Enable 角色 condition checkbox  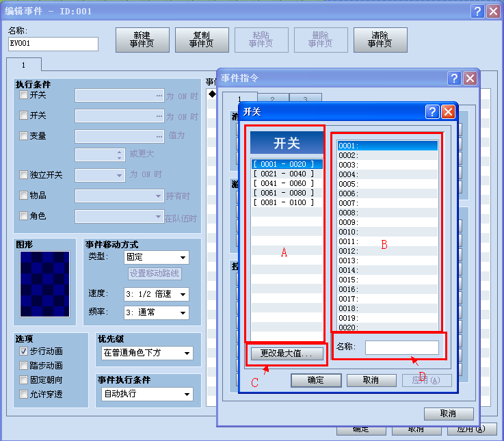point(23,215)
